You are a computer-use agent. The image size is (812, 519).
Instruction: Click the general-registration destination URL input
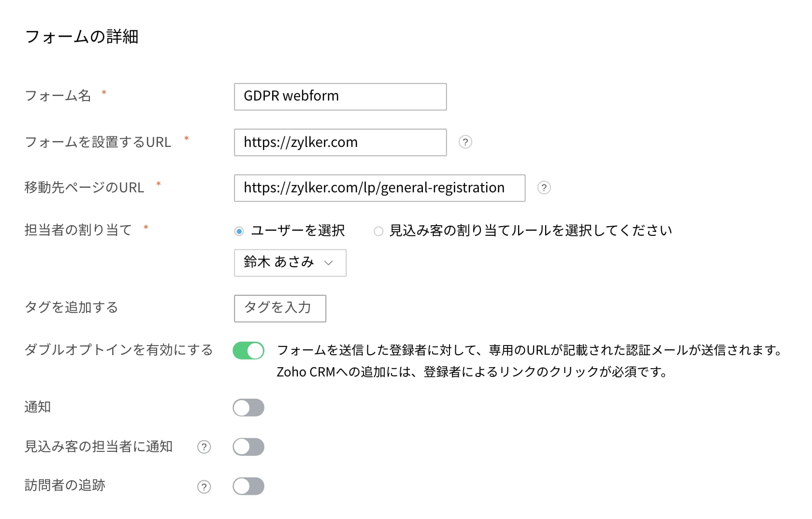[x=379, y=188]
